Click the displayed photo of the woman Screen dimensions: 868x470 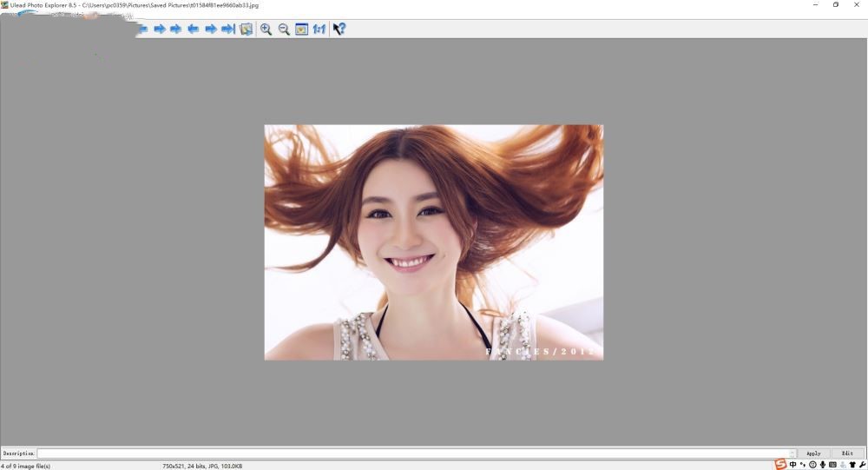[x=433, y=242]
